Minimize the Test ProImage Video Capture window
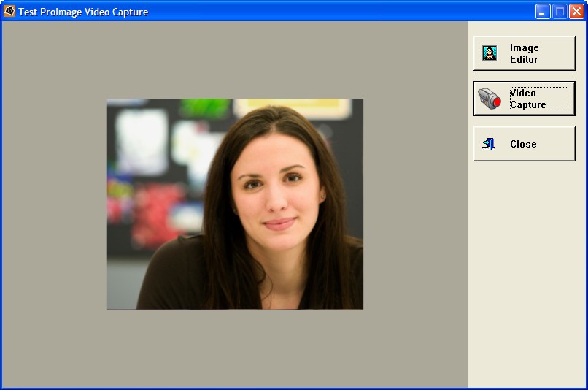588x390 pixels. (x=543, y=11)
